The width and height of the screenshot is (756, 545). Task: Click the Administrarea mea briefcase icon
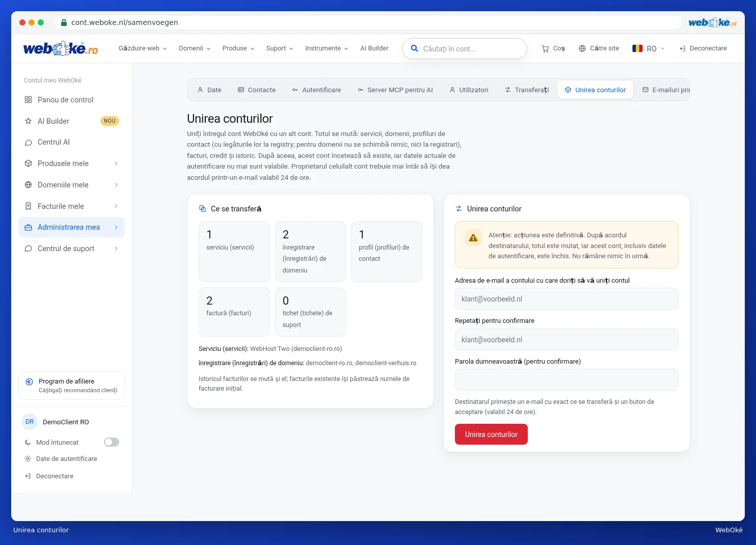[29, 227]
